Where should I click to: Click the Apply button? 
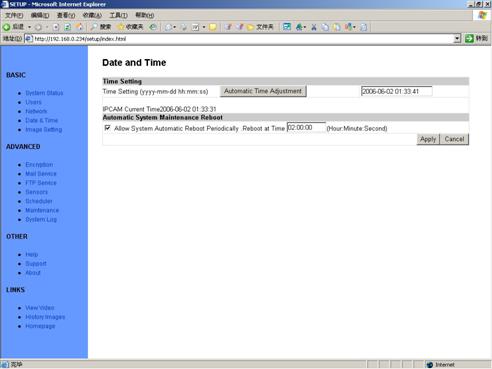[x=428, y=139]
